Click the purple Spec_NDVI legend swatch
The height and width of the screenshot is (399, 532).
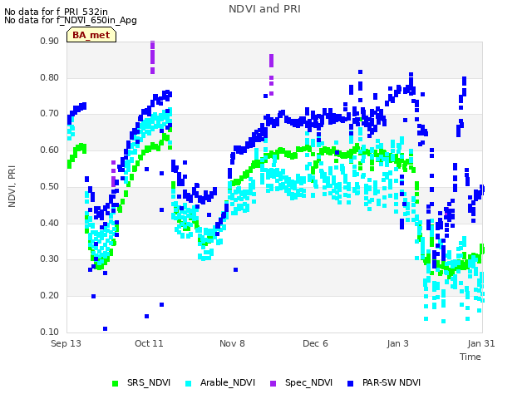pos(273,383)
